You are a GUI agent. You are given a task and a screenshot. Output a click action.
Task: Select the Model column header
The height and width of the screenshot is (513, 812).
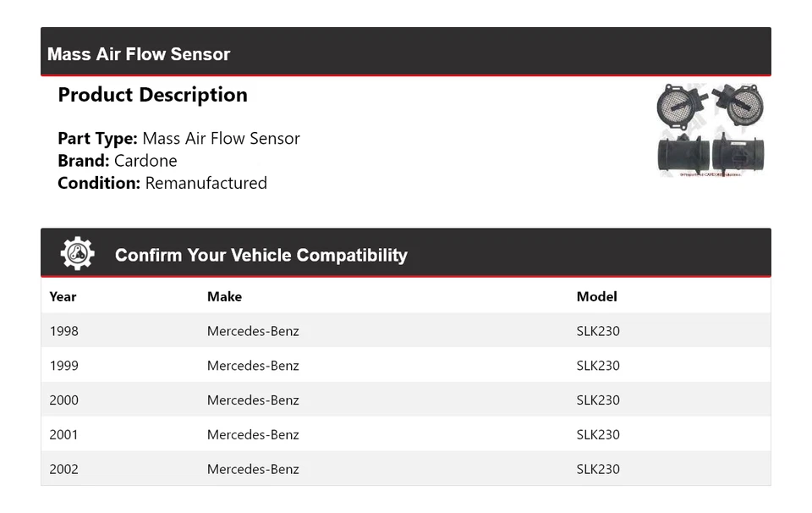click(x=596, y=296)
